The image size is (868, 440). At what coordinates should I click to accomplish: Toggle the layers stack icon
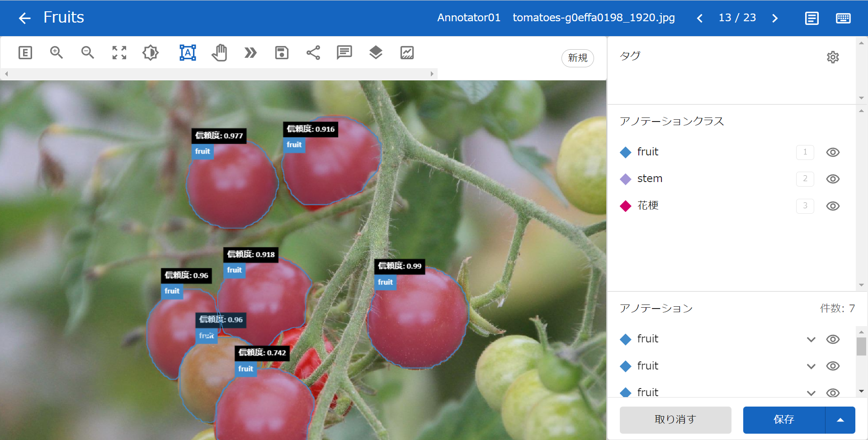pos(376,53)
